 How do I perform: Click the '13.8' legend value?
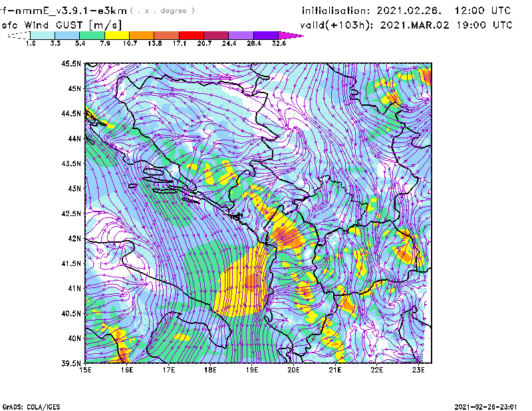[155, 43]
